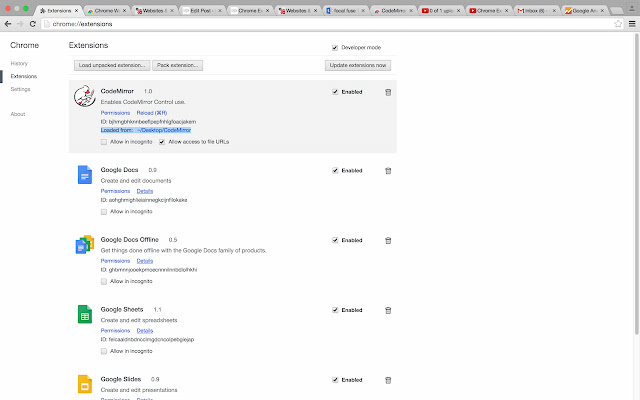
Task: Check Allow in incognito for Google Docs Offline
Action: (104, 282)
